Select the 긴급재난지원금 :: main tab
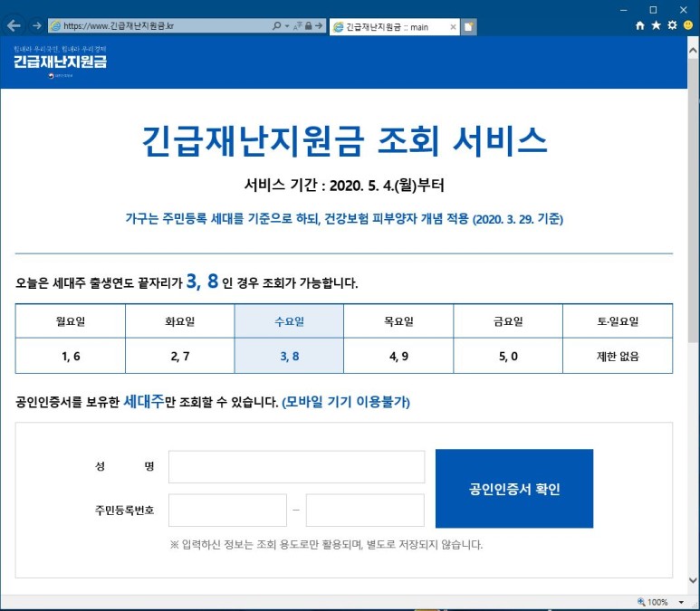The width and height of the screenshot is (700, 611). (395, 27)
